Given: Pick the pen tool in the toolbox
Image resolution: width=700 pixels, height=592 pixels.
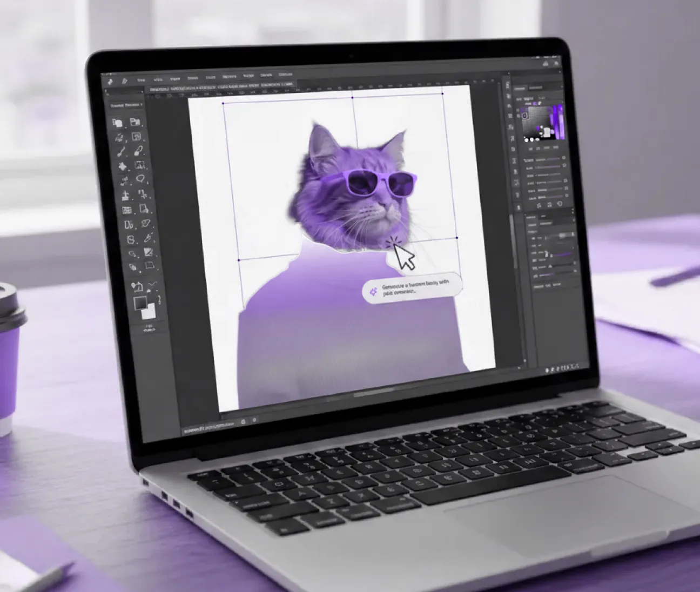Looking at the screenshot, I should coord(147,238).
